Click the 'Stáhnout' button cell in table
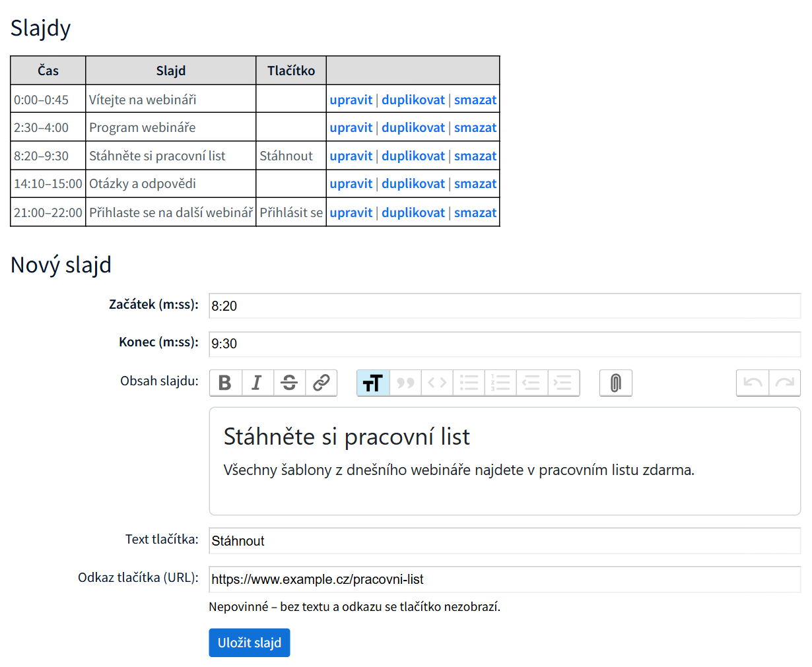This screenshot has height=667, width=812. click(291, 156)
